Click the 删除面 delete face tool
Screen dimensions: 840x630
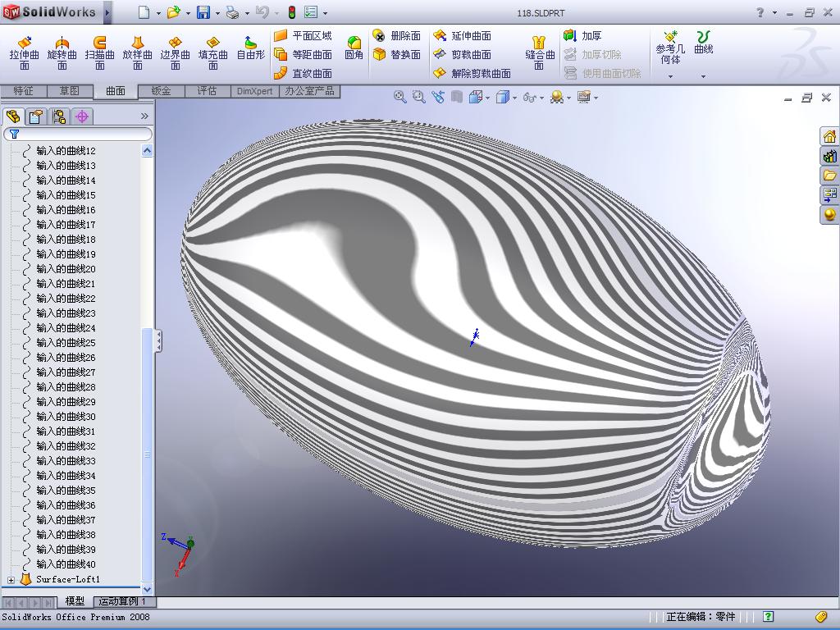tap(396, 36)
